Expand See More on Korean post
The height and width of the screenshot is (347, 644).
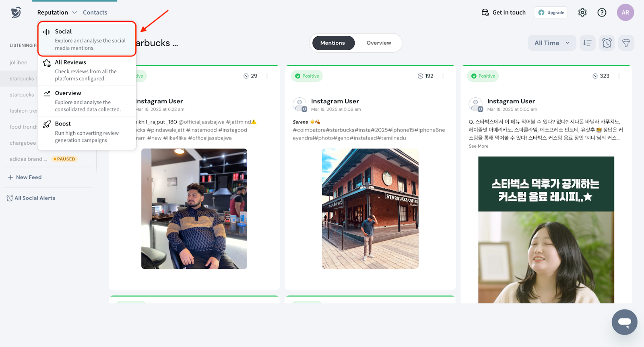click(x=478, y=146)
